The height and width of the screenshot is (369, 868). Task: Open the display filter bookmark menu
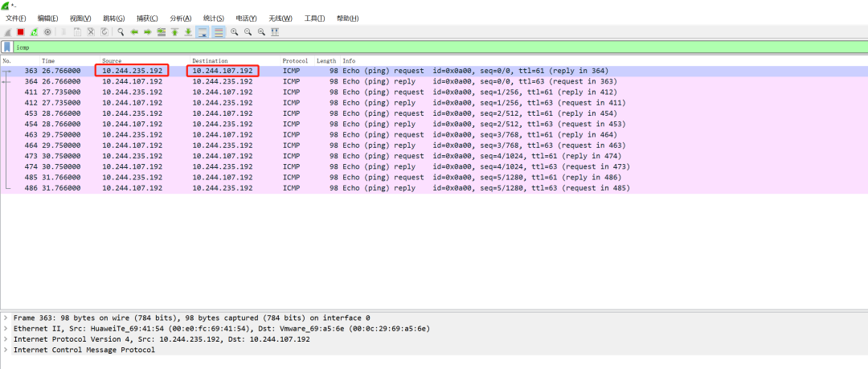7,47
